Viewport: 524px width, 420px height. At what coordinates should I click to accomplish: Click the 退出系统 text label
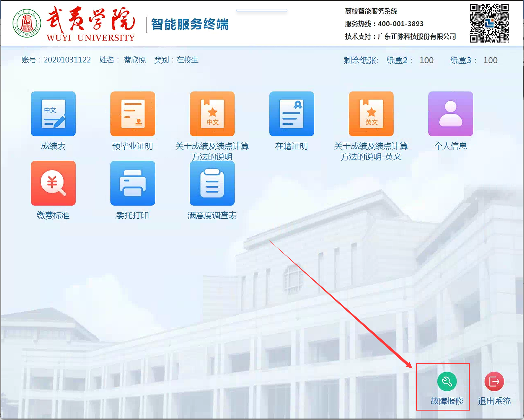(x=494, y=401)
